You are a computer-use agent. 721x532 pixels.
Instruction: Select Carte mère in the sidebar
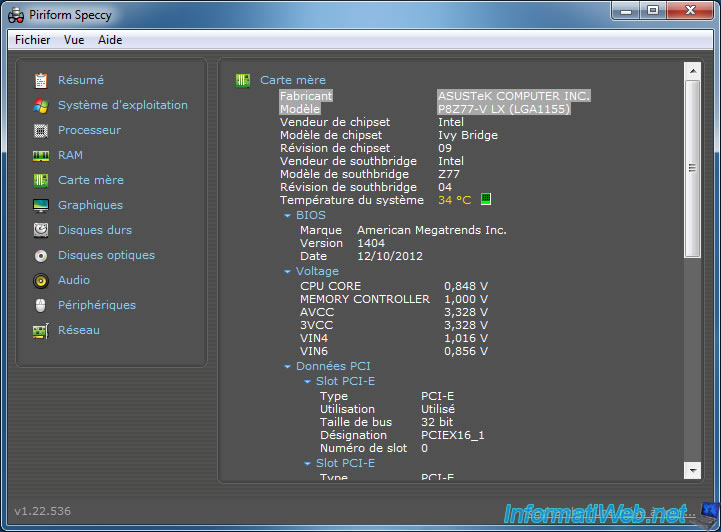(x=91, y=180)
